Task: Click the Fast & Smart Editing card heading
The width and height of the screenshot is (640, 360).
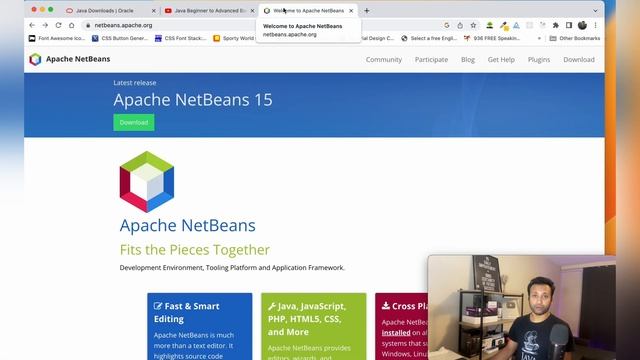Action: [x=187, y=312]
